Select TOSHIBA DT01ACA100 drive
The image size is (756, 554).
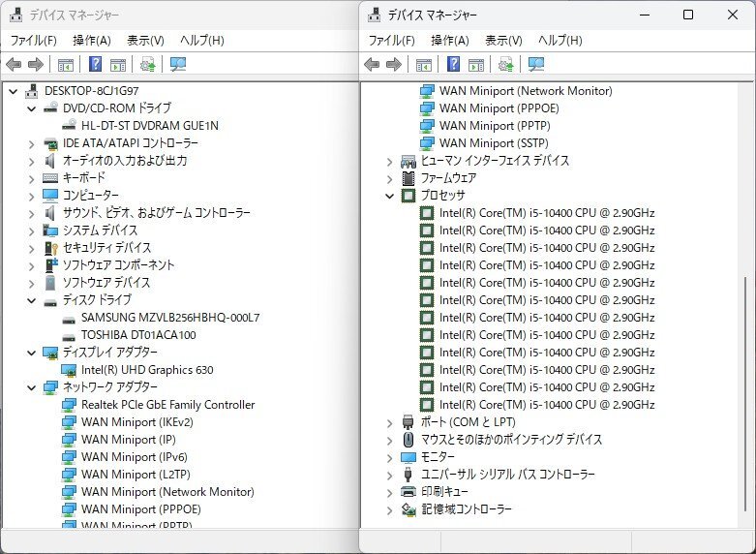point(138,335)
